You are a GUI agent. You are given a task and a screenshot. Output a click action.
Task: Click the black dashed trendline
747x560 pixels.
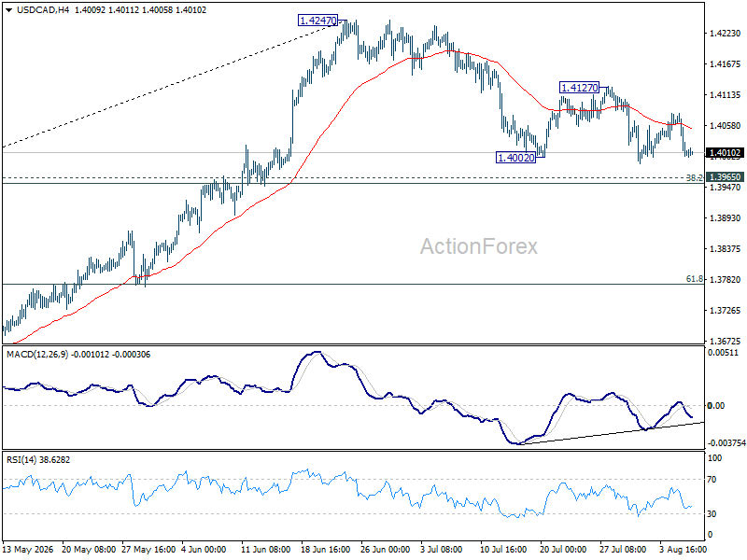pos(172,84)
